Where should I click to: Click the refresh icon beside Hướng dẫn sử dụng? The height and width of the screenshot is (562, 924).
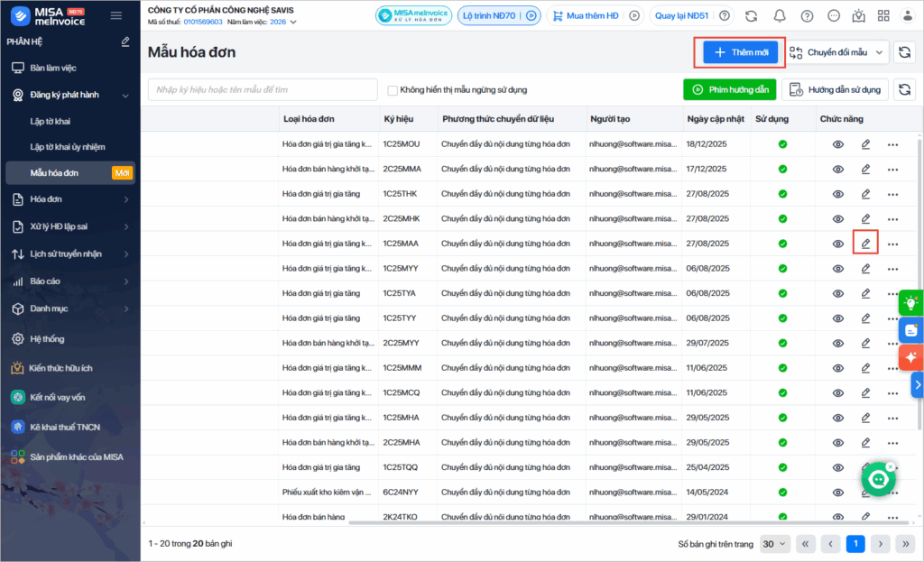coord(904,89)
